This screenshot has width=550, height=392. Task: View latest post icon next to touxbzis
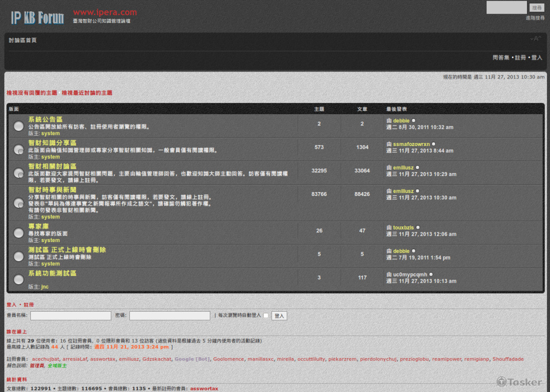point(418,228)
